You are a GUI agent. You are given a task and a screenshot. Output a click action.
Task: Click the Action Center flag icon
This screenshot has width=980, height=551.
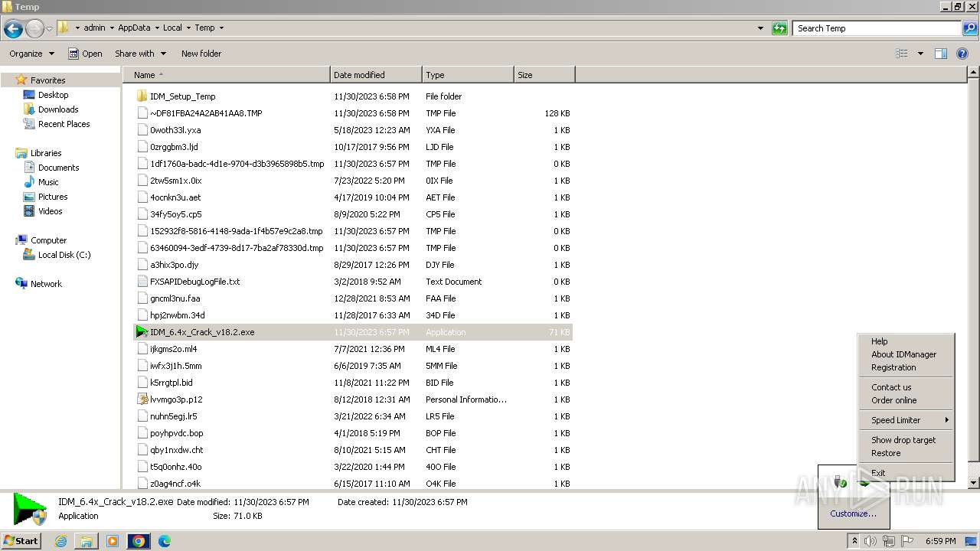coord(907,541)
